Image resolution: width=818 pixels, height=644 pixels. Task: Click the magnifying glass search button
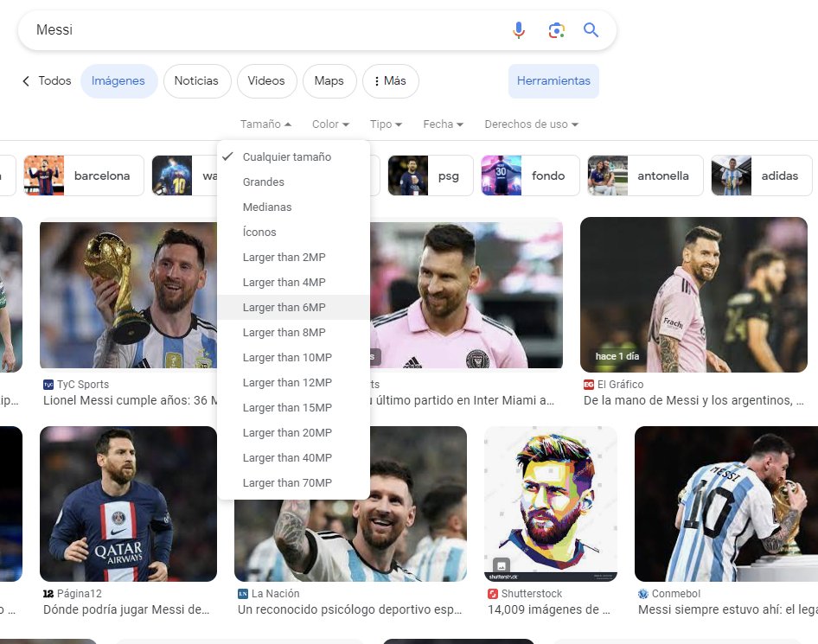click(x=591, y=30)
